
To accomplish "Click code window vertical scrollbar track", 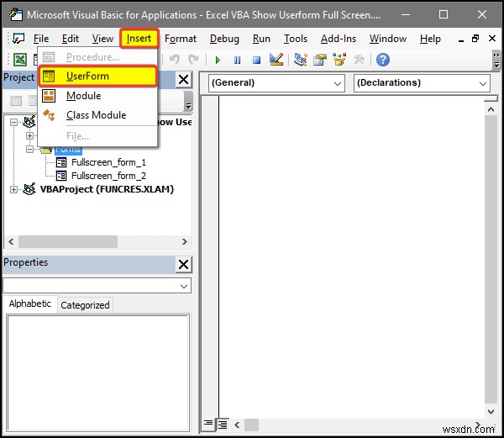I will coord(491,257).
